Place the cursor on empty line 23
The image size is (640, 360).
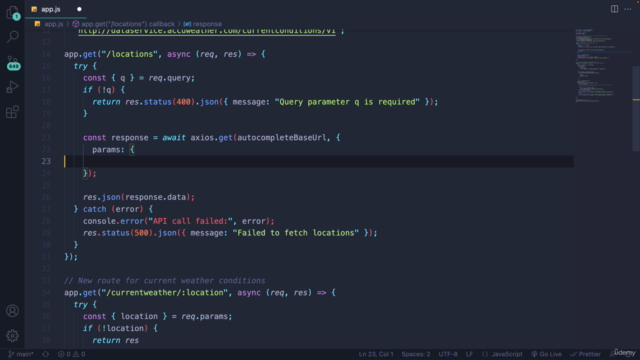coord(318,161)
